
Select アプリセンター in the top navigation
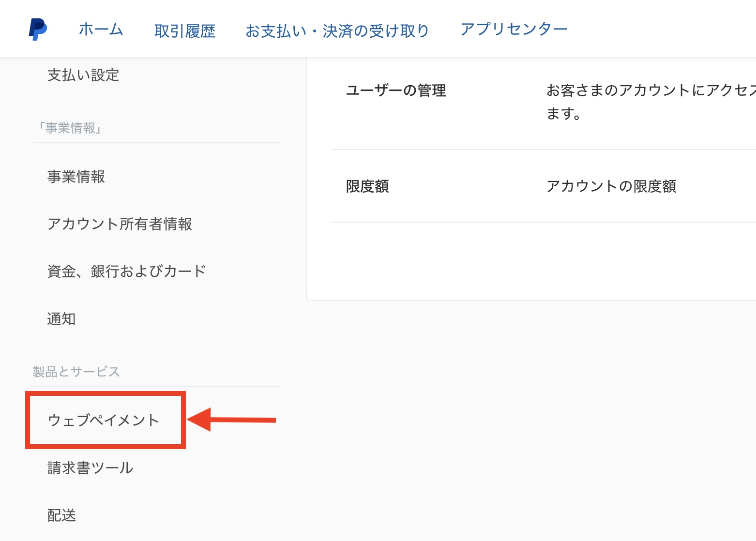[514, 29]
